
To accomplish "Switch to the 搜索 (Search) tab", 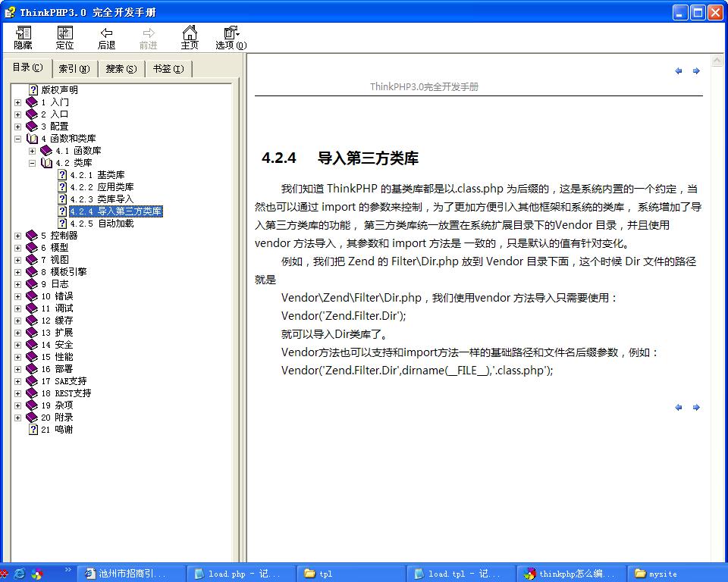I will pyautogui.click(x=121, y=69).
